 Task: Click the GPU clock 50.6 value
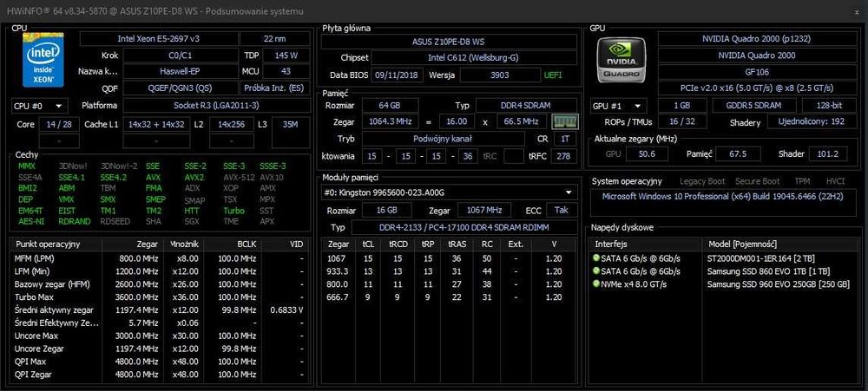647,153
